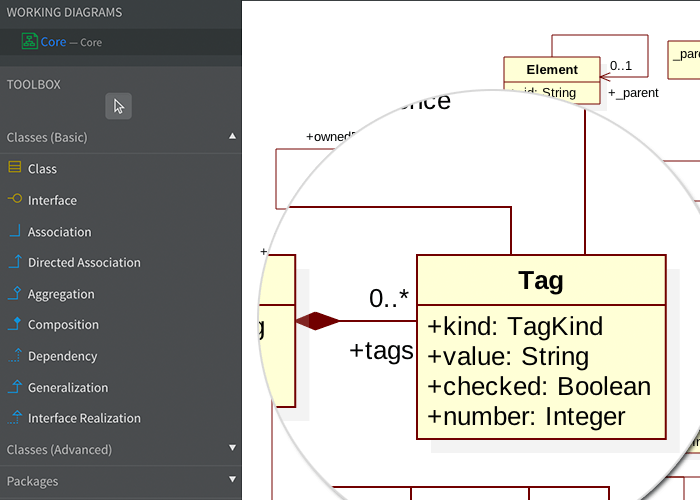Image resolution: width=700 pixels, height=500 pixels.
Task: Click the TOOLBOX header
Action: click(x=33, y=84)
